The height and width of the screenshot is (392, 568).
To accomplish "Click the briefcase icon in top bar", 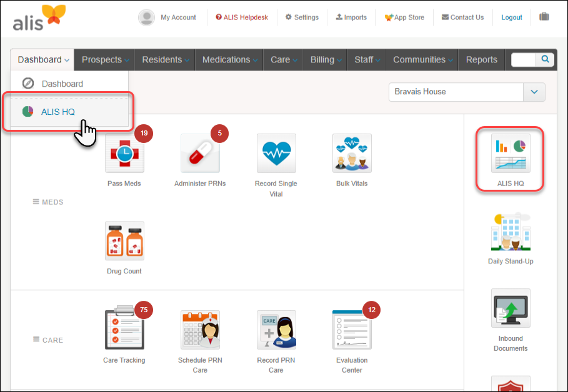I will tap(544, 17).
